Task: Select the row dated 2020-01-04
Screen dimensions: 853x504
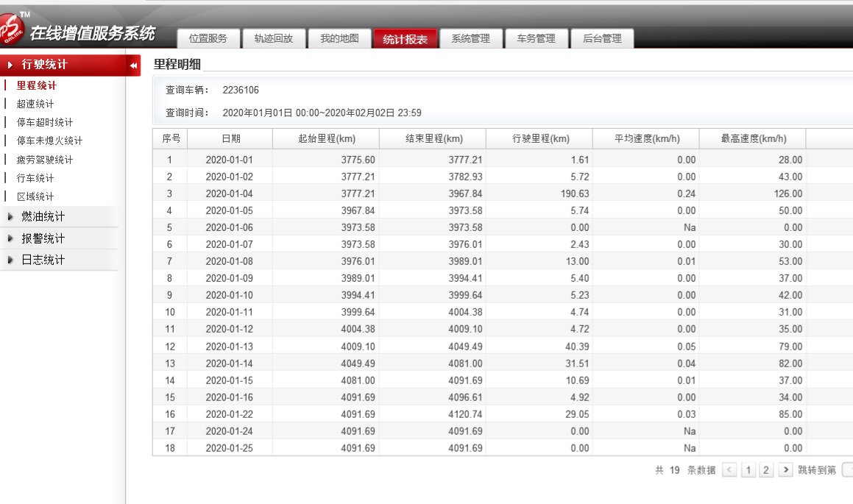Action: pyautogui.click(x=230, y=194)
